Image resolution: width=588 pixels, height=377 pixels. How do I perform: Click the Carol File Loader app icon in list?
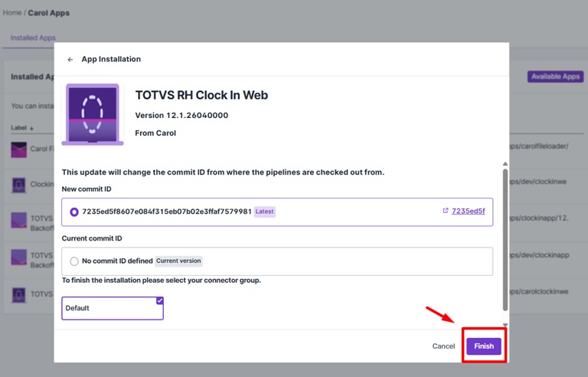click(x=18, y=149)
